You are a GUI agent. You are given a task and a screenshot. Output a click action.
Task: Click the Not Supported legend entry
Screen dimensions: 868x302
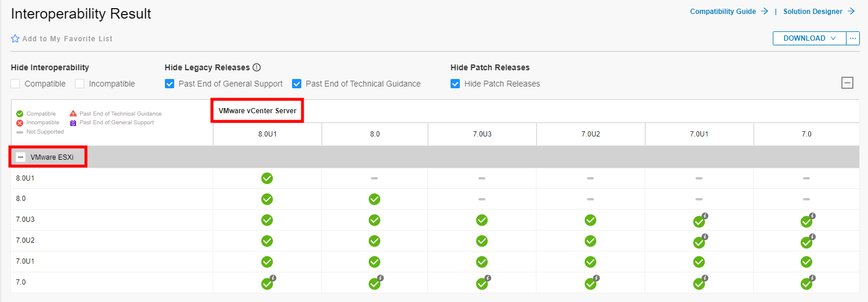40,132
